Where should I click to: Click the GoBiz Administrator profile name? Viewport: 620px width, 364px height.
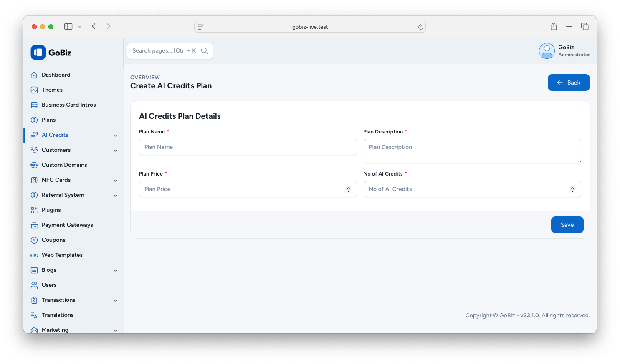point(574,51)
